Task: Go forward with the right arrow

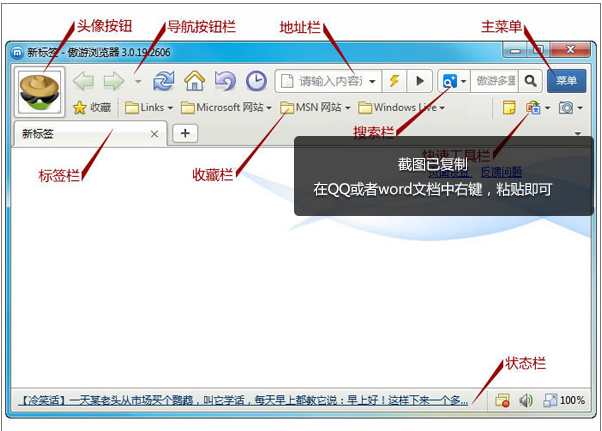Action: coord(114,81)
